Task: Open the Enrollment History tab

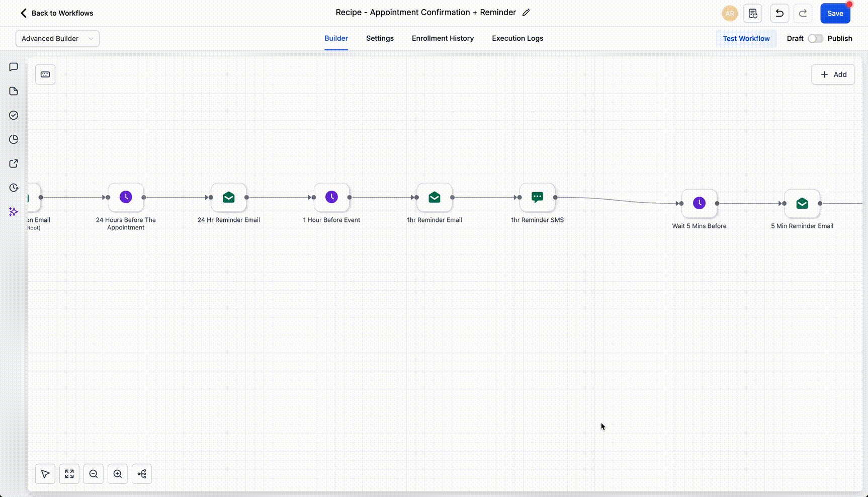Action: (442, 38)
